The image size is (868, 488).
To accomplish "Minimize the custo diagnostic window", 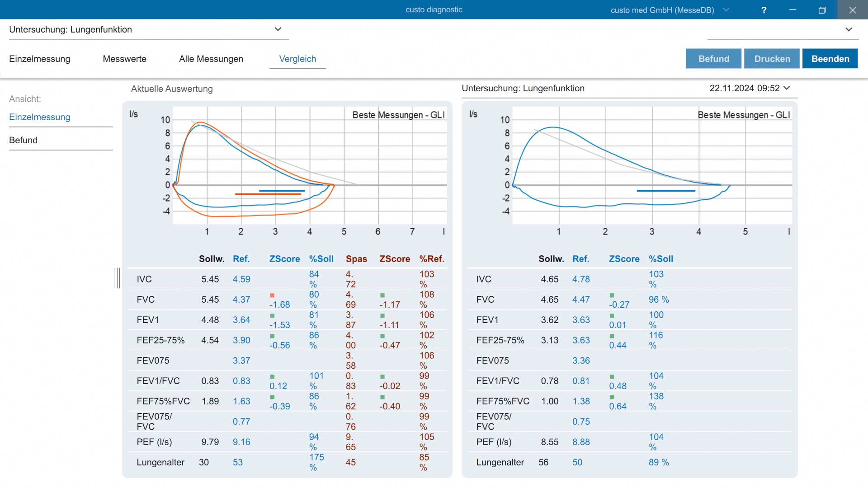I will [x=793, y=10].
